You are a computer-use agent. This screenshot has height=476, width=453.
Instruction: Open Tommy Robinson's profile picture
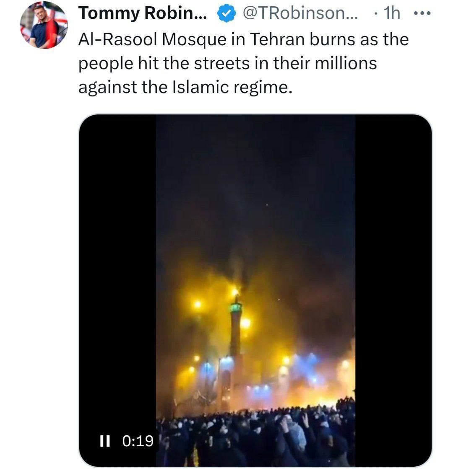pos(44,25)
